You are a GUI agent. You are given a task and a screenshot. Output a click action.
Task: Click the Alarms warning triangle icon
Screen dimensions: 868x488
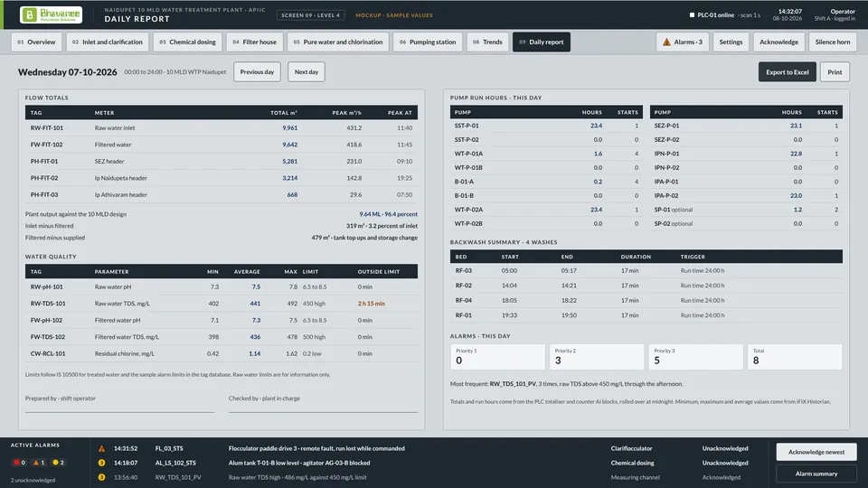666,42
